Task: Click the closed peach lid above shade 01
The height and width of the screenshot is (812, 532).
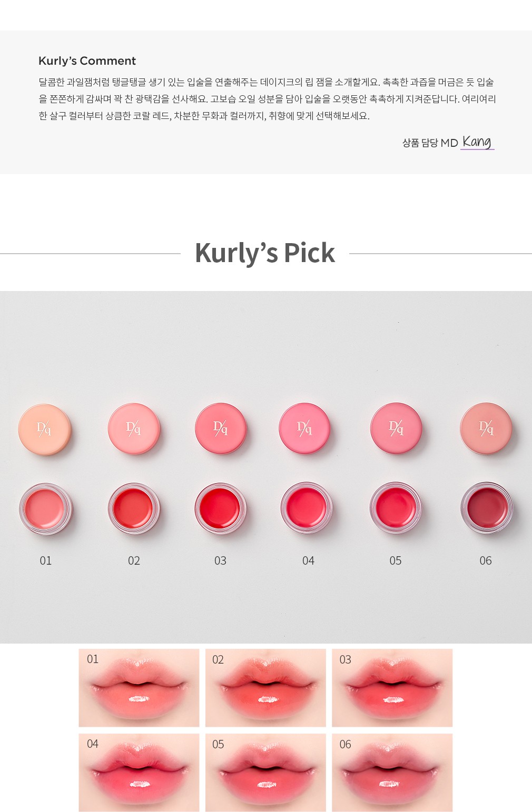Action: pos(45,429)
